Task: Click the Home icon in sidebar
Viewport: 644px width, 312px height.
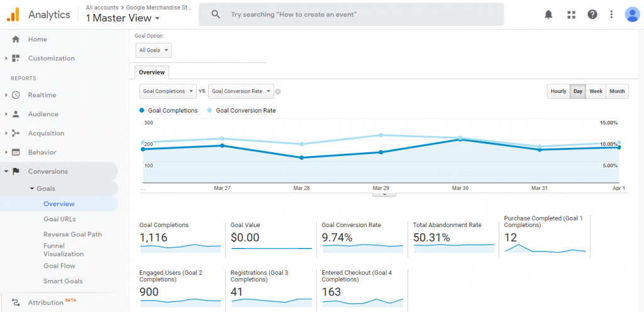Action: pyautogui.click(x=16, y=39)
